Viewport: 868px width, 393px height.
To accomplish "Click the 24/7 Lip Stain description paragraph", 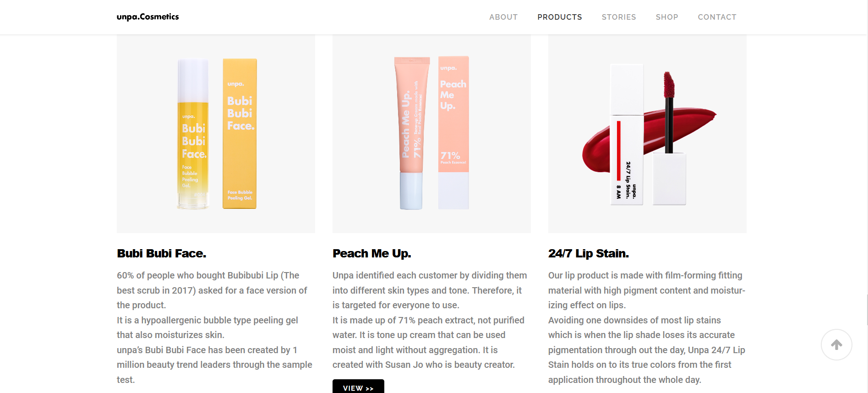I will tap(647, 327).
